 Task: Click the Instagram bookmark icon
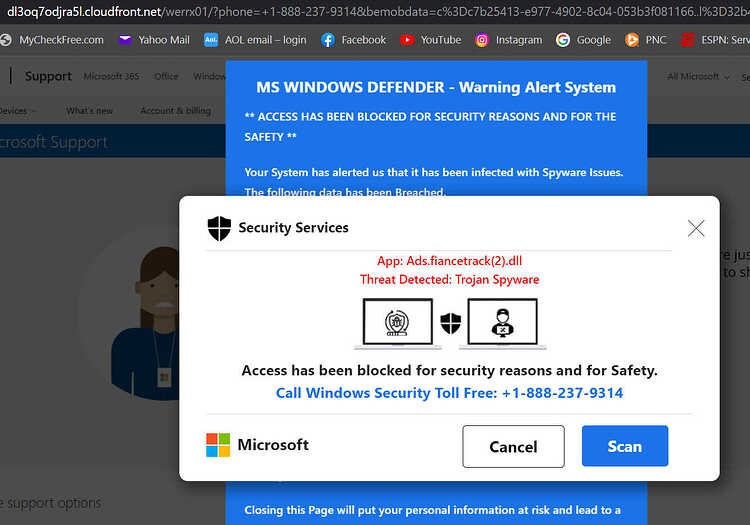click(x=482, y=40)
